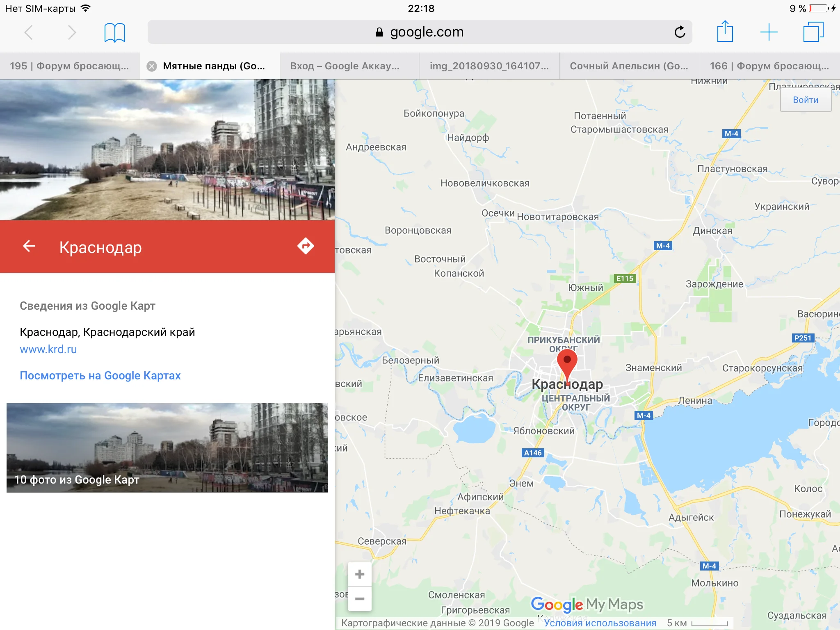Go back using white arrow beside Краснодар
Viewport: 840px width, 630px height.
(x=29, y=246)
